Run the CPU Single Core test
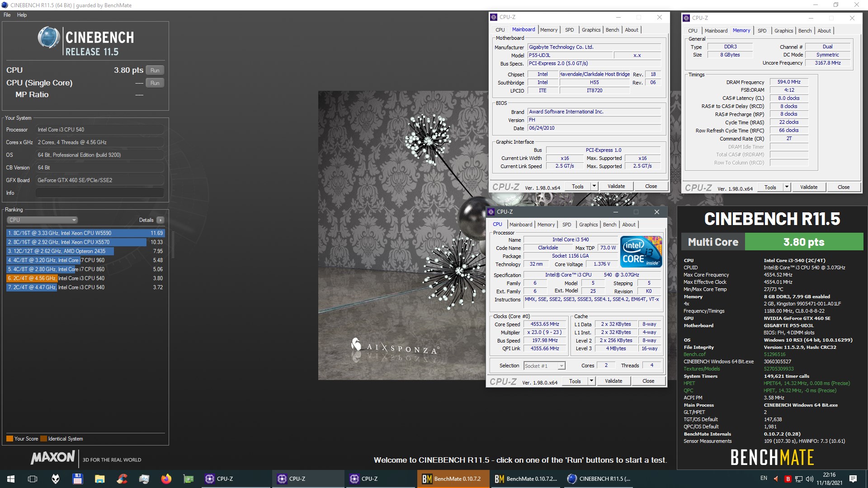The width and height of the screenshot is (868, 488). pyautogui.click(x=155, y=83)
